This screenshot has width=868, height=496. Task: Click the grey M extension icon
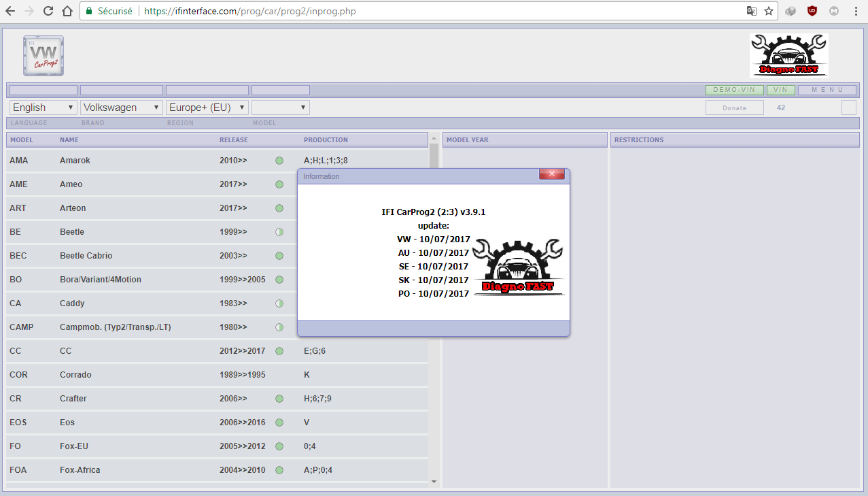coord(834,11)
